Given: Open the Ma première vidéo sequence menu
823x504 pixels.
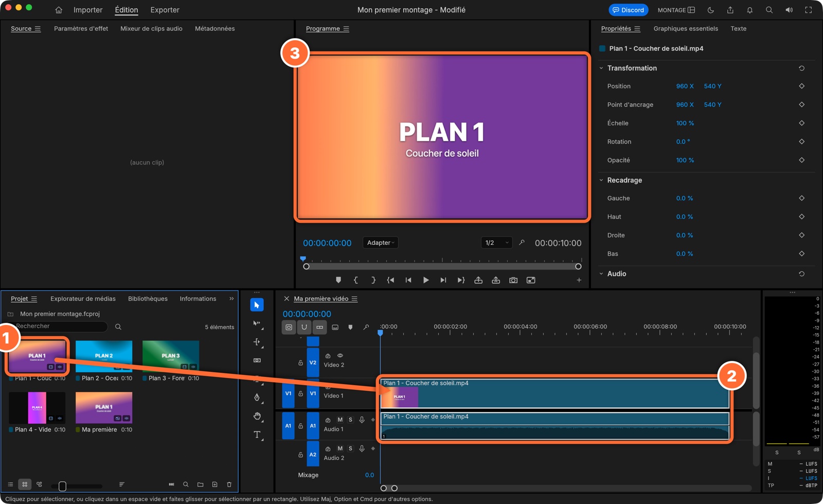Looking at the screenshot, I should (x=354, y=299).
